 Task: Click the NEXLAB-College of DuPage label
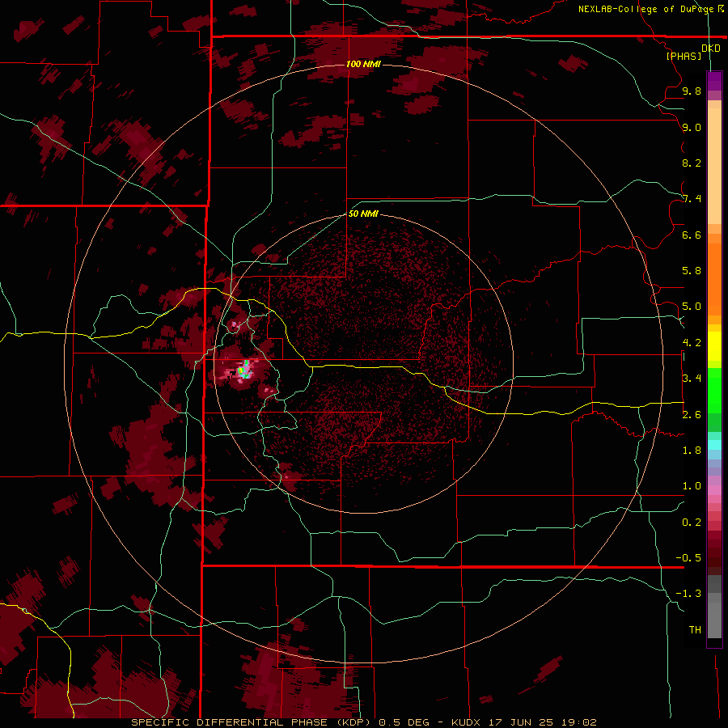(x=645, y=9)
